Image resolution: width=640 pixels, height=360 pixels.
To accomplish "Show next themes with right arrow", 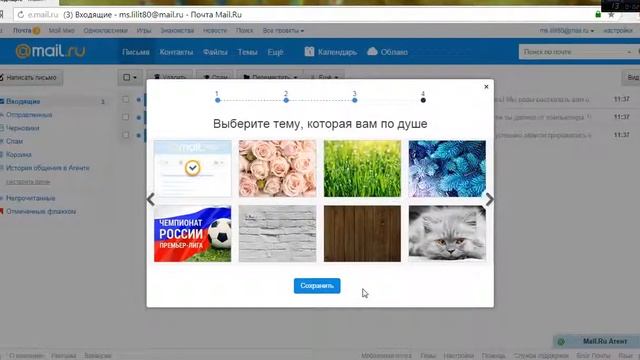I will pos(490,200).
